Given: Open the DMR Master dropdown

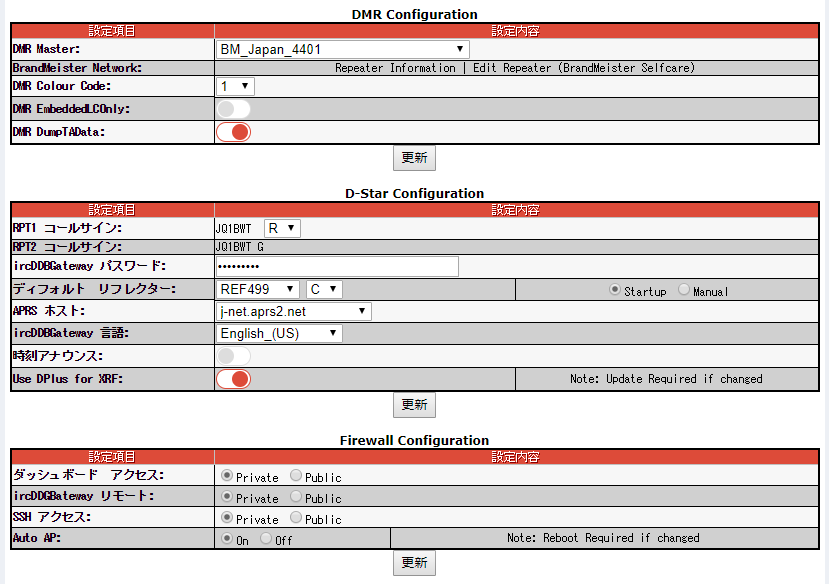Looking at the screenshot, I should coord(342,49).
